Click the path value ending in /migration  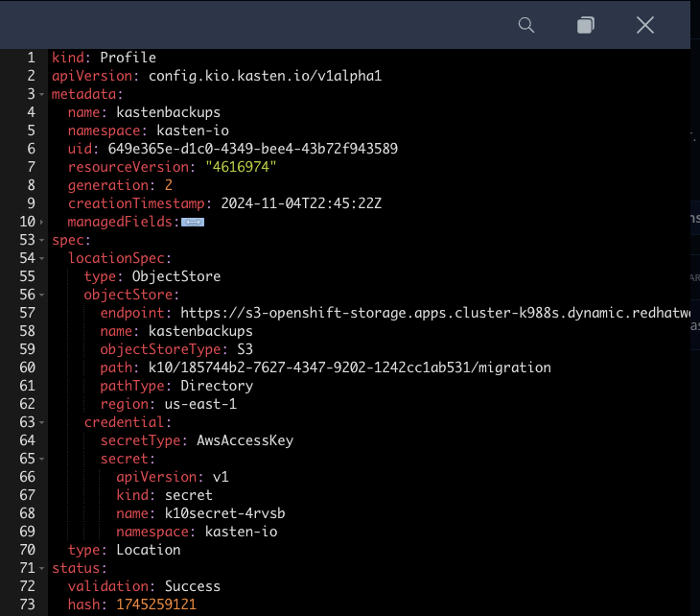(350, 367)
